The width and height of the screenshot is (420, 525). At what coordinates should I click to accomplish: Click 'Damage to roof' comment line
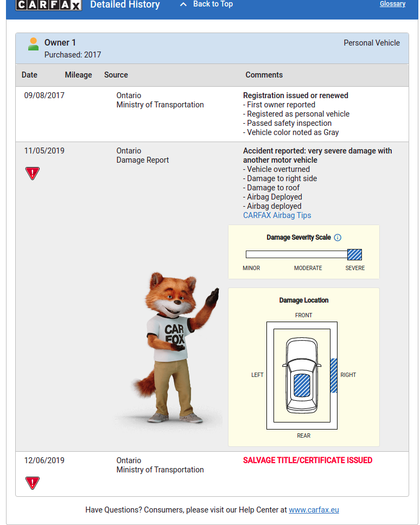pos(271,188)
